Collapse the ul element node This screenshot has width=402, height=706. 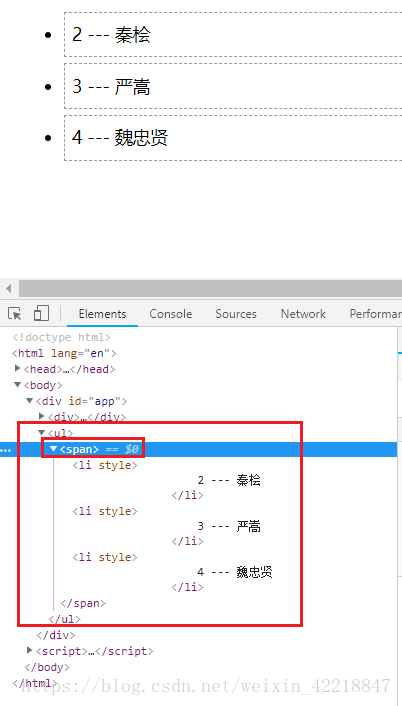41,432
